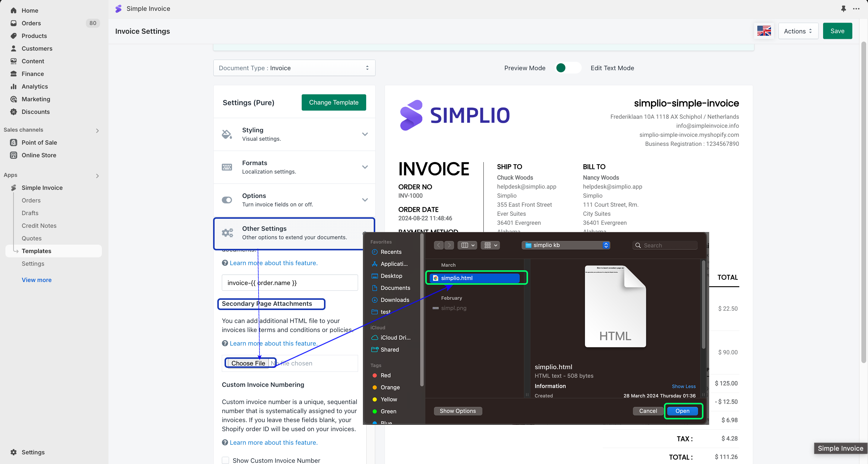This screenshot has height=464, width=868.
Task: Click the page vertical scrollbar
Action: point(863,202)
